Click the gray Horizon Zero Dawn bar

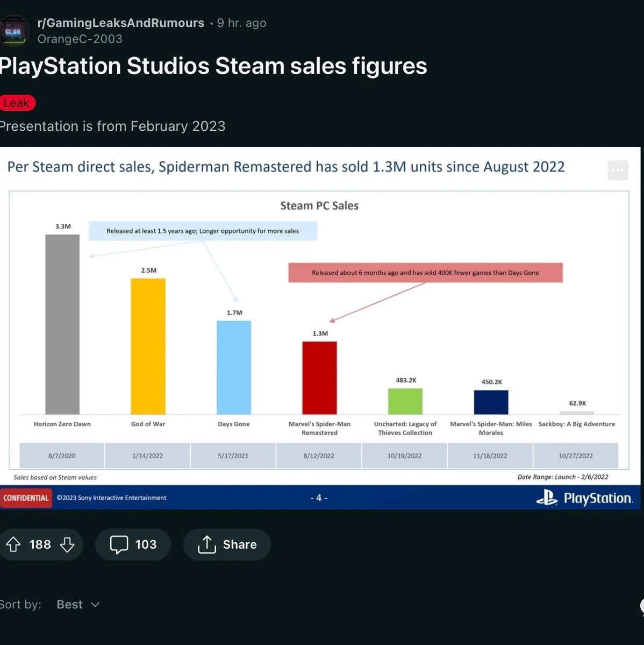pyautogui.click(x=62, y=324)
